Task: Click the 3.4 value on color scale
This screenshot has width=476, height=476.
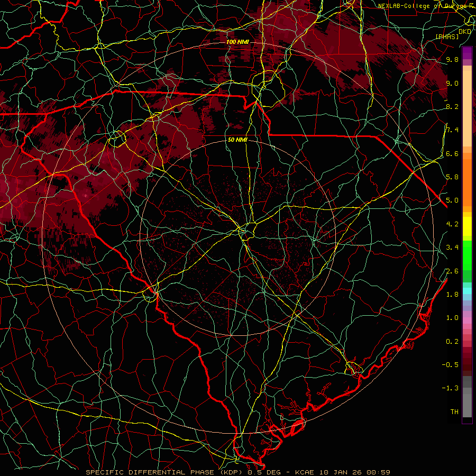Action: coord(452,247)
